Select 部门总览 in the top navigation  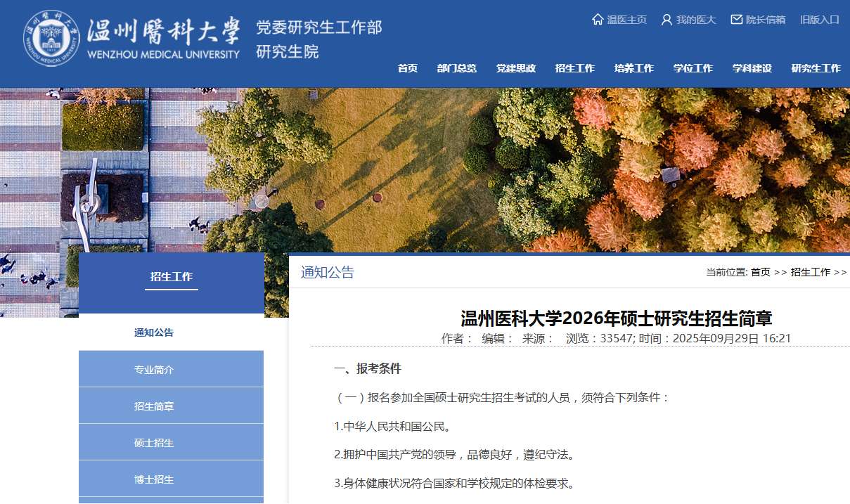[456, 68]
